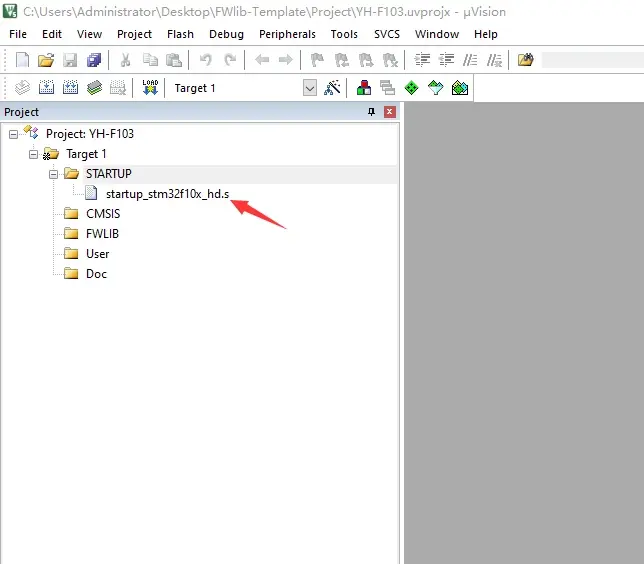Viewport: 644px width, 564px height.
Task: Click the Build target icon
Action: click(46, 87)
